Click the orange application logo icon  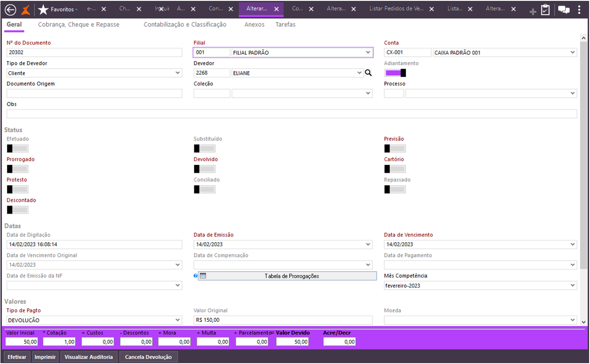[26, 9]
